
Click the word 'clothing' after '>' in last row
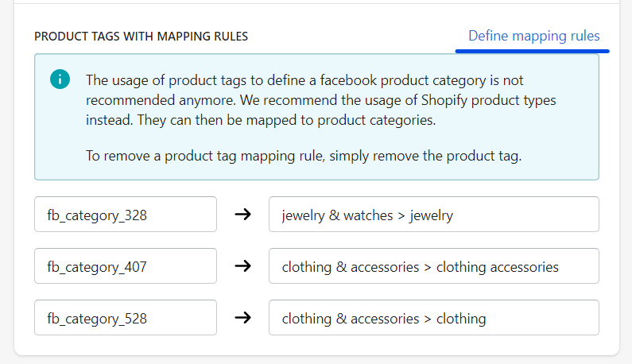pyautogui.click(x=461, y=319)
